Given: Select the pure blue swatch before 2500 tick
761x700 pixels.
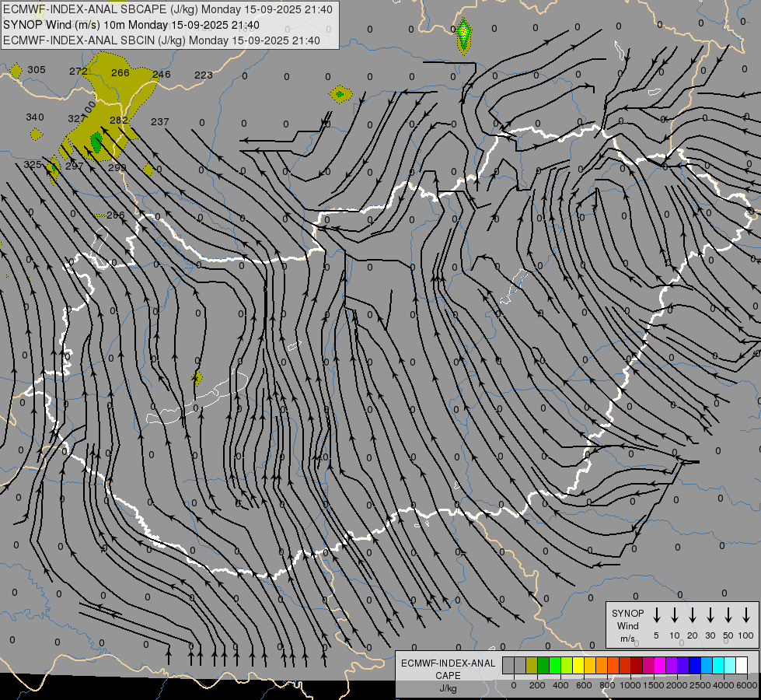Looking at the screenshot, I should coord(695,666).
